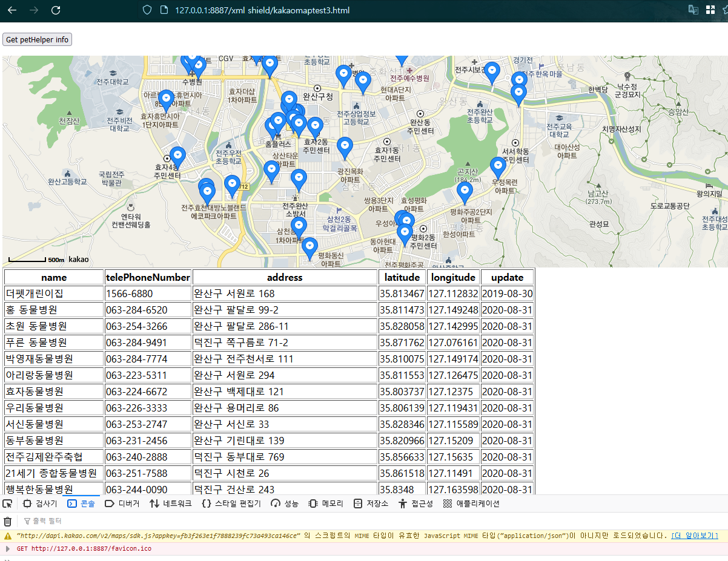Open the 스타일 편집기 tab
This screenshot has height=561, width=728.
[231, 504]
